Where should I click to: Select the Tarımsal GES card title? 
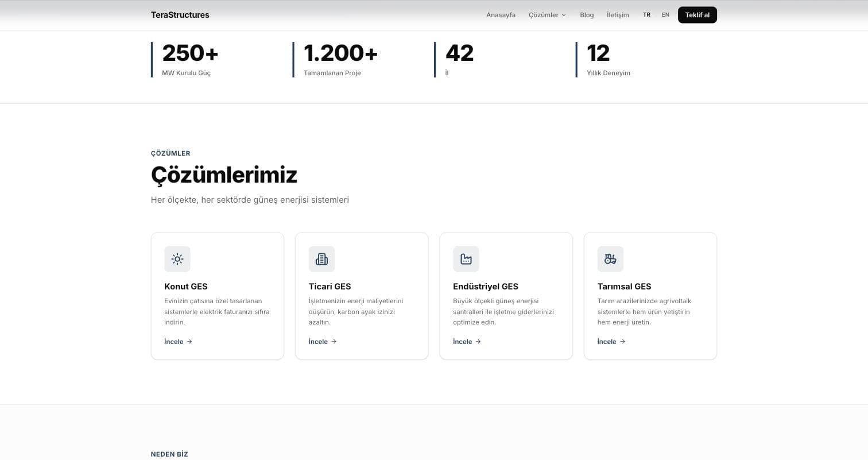625,287
